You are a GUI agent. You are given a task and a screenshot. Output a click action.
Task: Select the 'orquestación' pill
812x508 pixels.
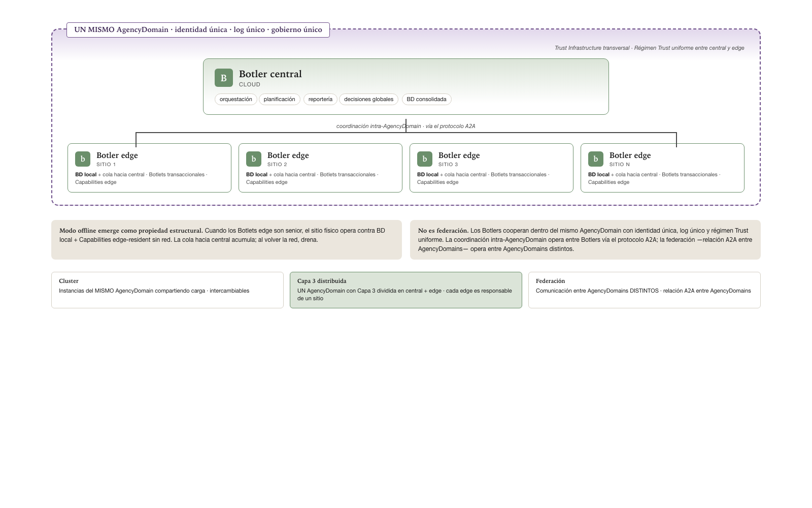pyautogui.click(x=236, y=100)
